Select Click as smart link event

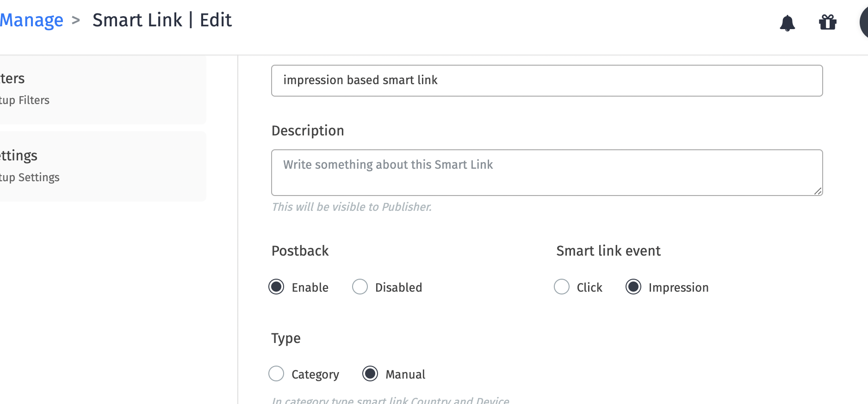click(561, 287)
